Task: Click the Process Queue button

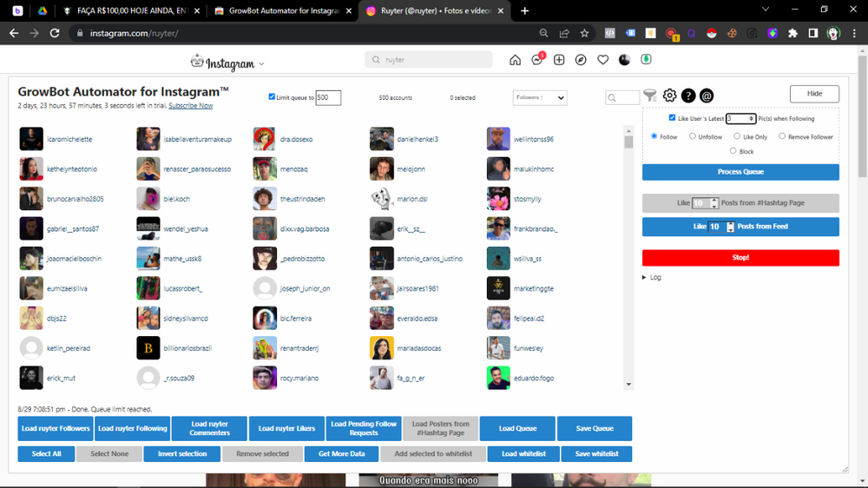Action: [740, 172]
